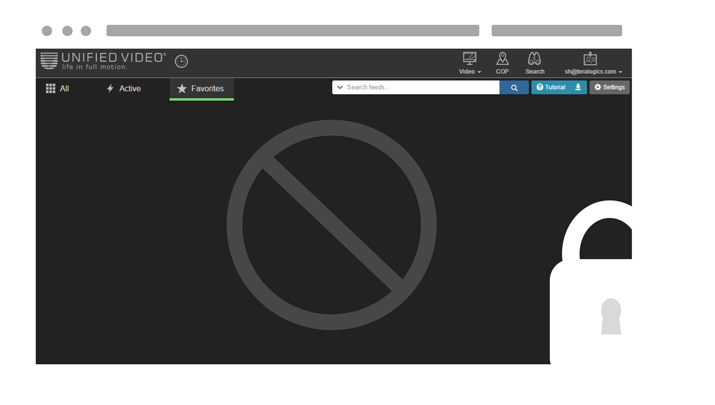Viewport: 715px width, 405px height.
Task: Switch to the All feeds tab
Action: (57, 88)
